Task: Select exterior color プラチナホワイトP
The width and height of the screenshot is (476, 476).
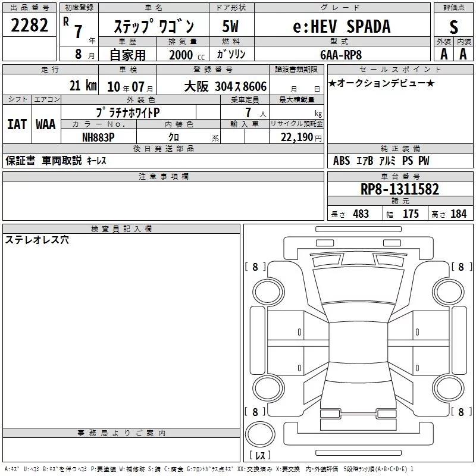Action: click(x=128, y=112)
